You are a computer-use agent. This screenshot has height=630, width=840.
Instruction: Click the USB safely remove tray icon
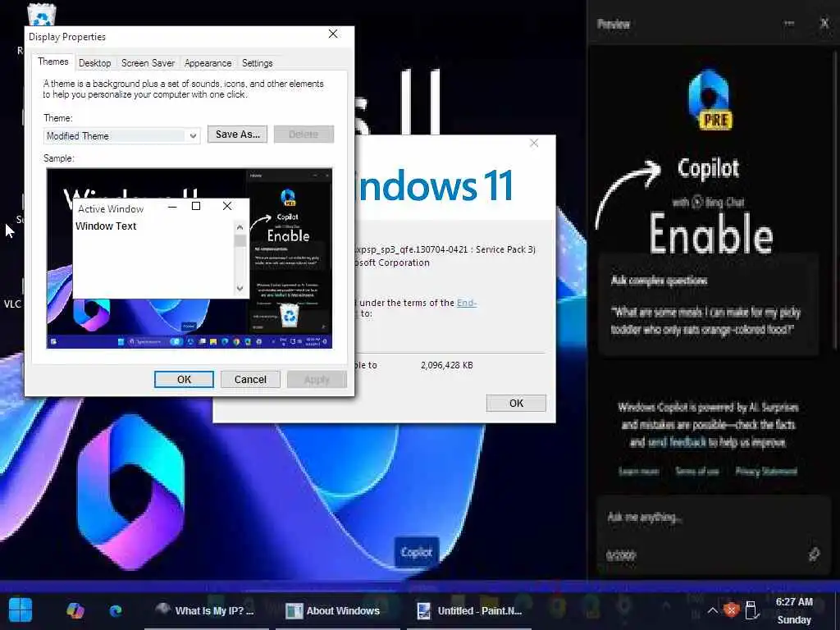(751, 609)
